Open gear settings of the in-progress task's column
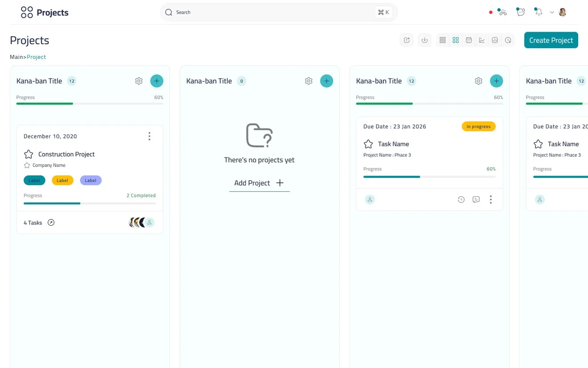This screenshot has width=588, height=368. tap(478, 81)
